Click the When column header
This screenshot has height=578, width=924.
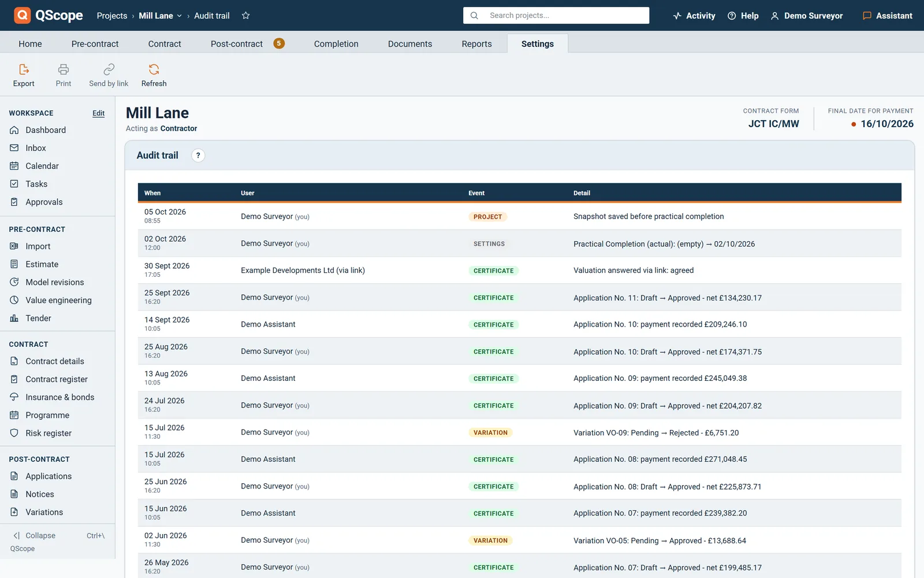pyautogui.click(x=152, y=193)
